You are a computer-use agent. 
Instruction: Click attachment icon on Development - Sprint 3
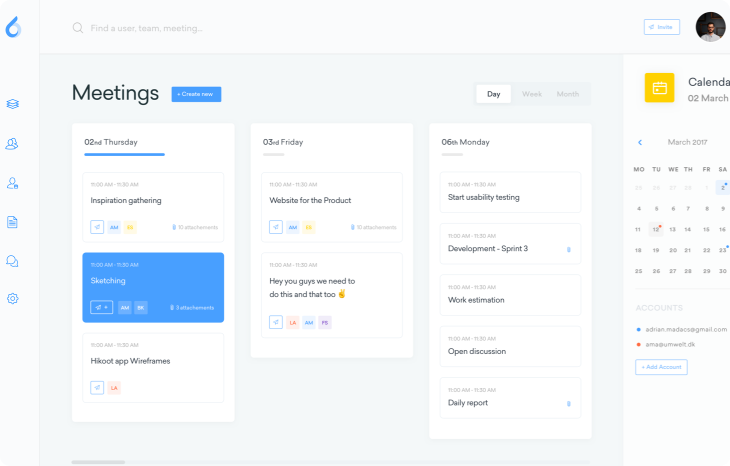pyautogui.click(x=568, y=249)
